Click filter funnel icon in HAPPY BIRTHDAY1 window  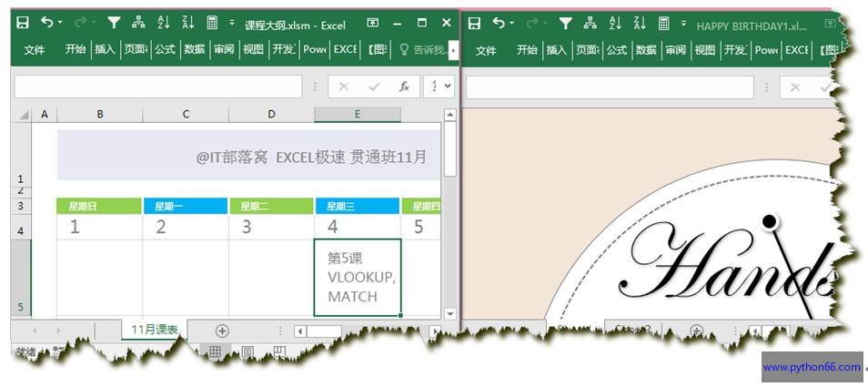coord(565,22)
